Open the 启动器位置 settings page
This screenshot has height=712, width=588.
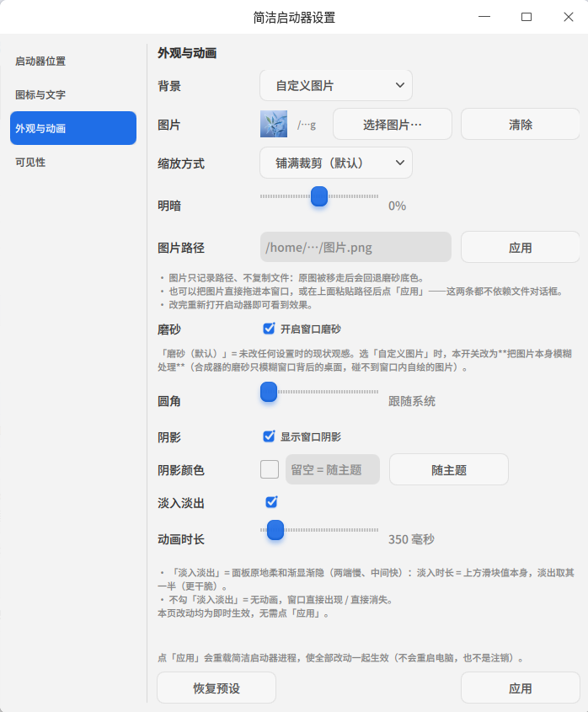point(73,61)
